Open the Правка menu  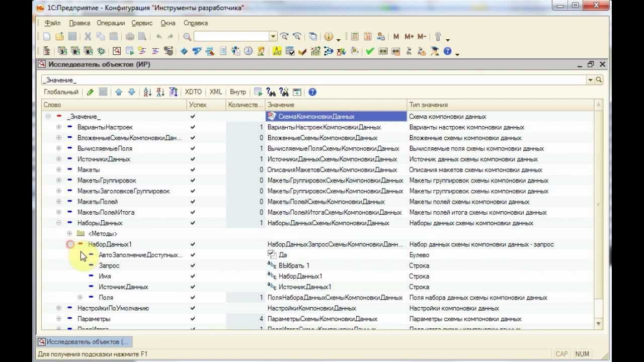79,23
